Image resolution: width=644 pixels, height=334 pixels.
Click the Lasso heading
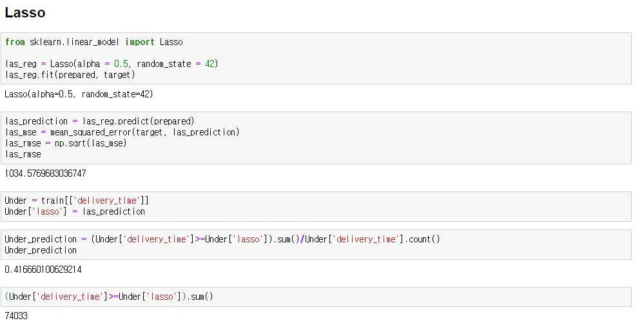click(x=25, y=13)
